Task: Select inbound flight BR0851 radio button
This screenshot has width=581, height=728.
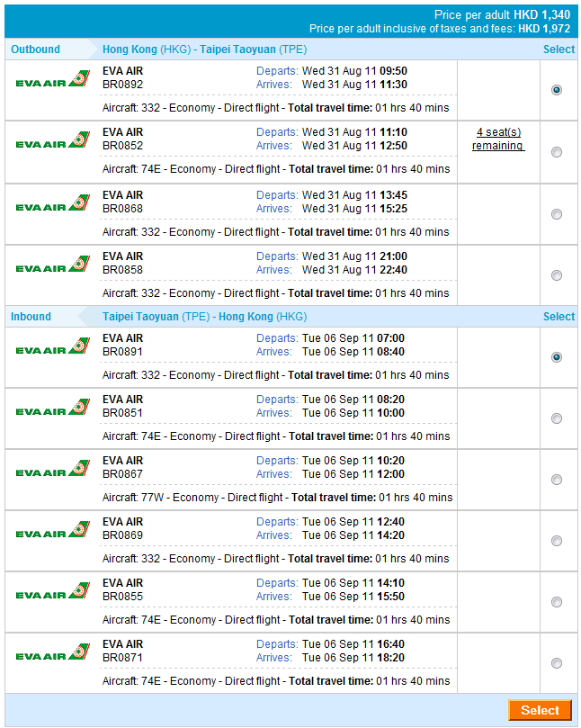Action: 557,418
